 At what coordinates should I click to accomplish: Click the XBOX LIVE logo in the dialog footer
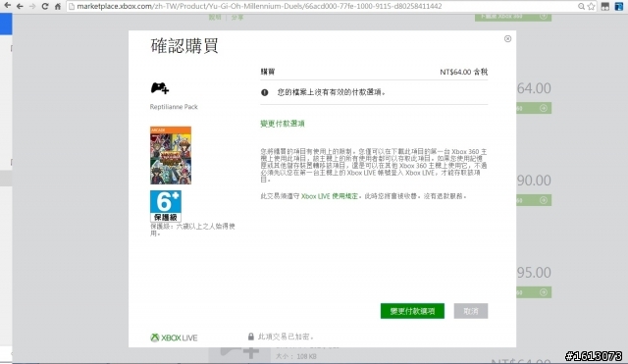174,338
